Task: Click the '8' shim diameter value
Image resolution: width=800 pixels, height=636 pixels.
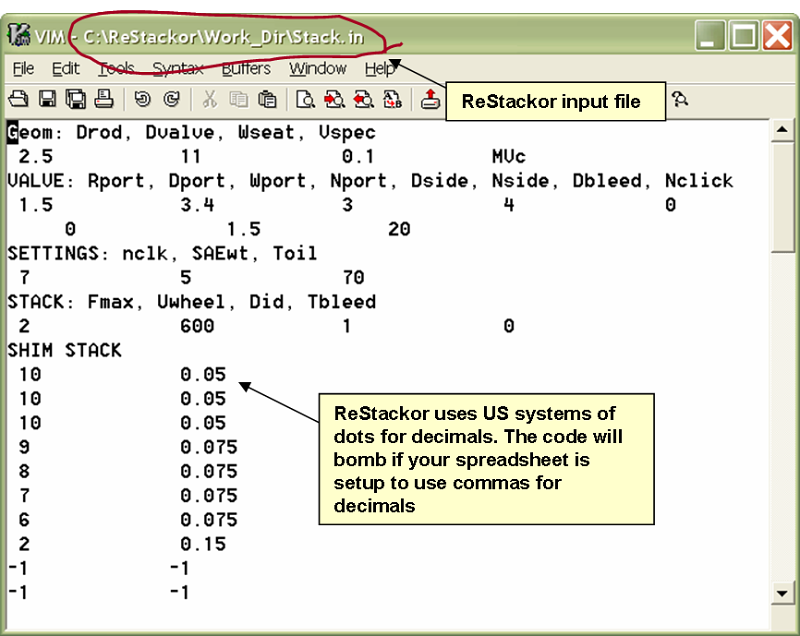Action: coord(24,471)
